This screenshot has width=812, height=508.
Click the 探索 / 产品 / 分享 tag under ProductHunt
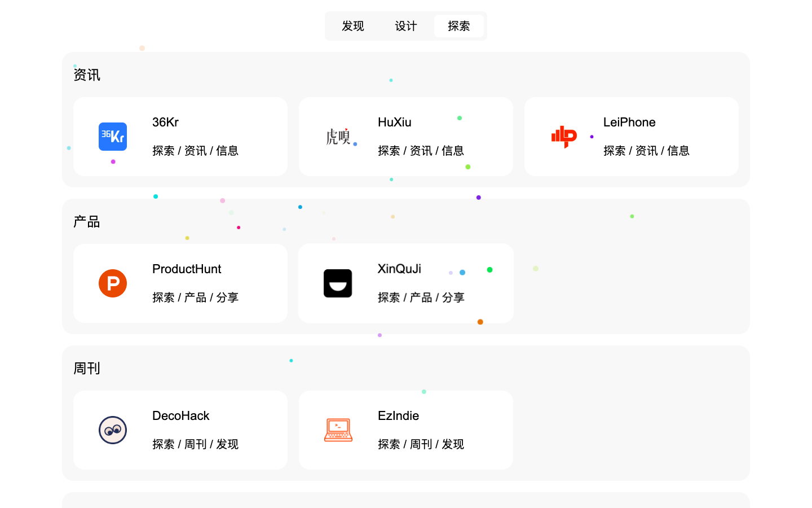click(x=195, y=297)
